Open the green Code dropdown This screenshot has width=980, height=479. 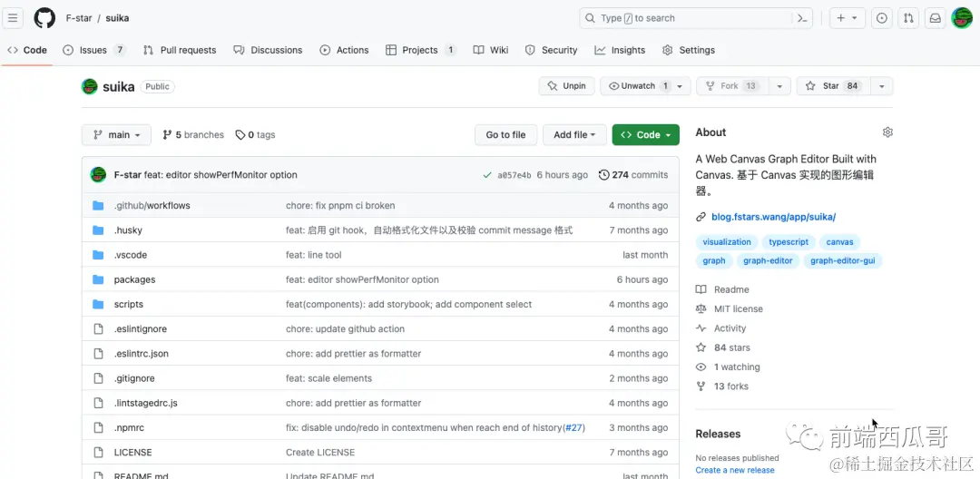coord(646,135)
